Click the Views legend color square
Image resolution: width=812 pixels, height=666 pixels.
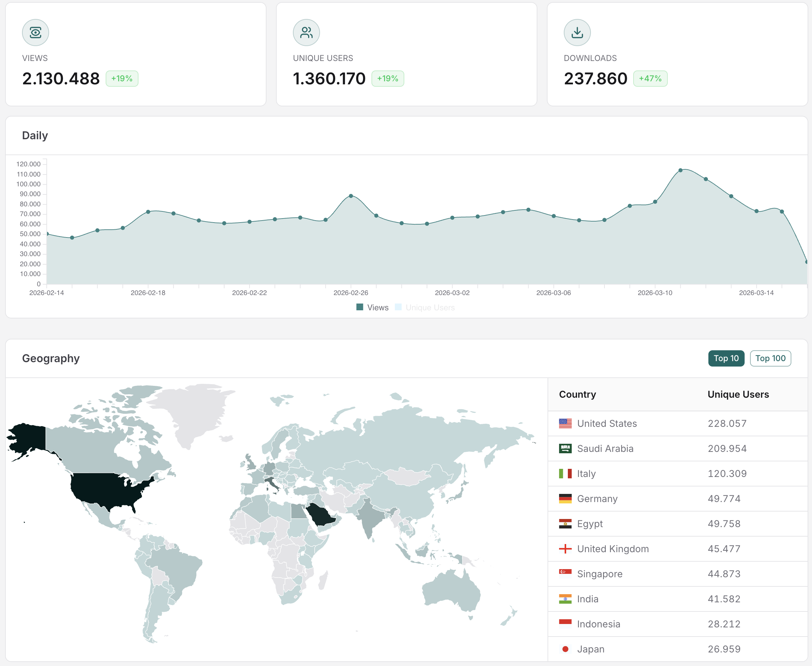tap(359, 307)
